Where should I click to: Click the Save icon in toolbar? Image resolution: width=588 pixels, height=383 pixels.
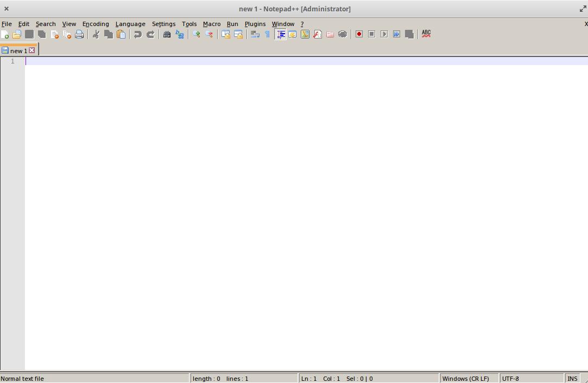(29, 35)
